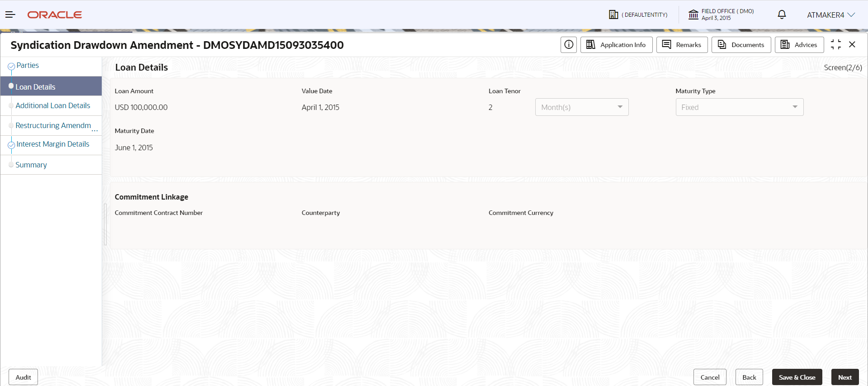Open the Loan Tenor Month(s) dropdown
The image size is (868, 386).
coord(582,107)
